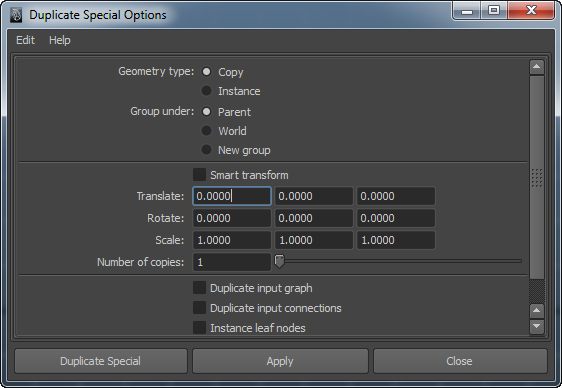Image resolution: width=562 pixels, height=388 pixels.
Task: Select Instance geometry type
Action: (x=206, y=91)
